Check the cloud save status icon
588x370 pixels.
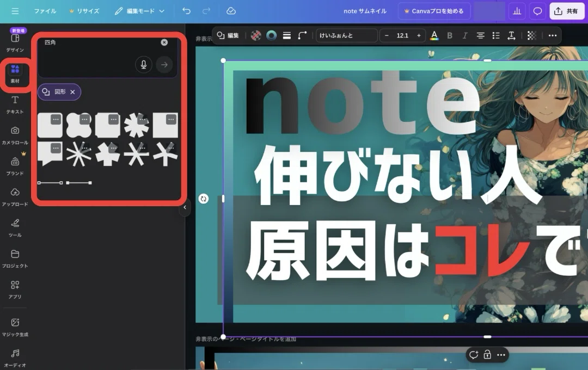[231, 11]
